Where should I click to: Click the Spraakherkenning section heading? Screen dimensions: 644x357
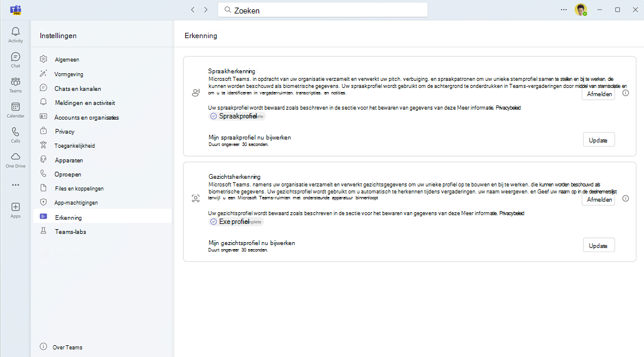(231, 71)
